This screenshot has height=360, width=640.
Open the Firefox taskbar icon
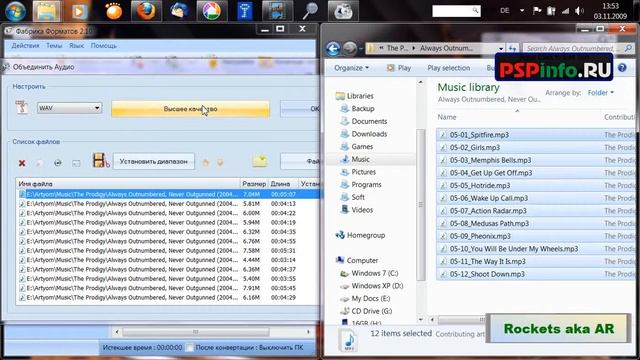tap(146, 11)
